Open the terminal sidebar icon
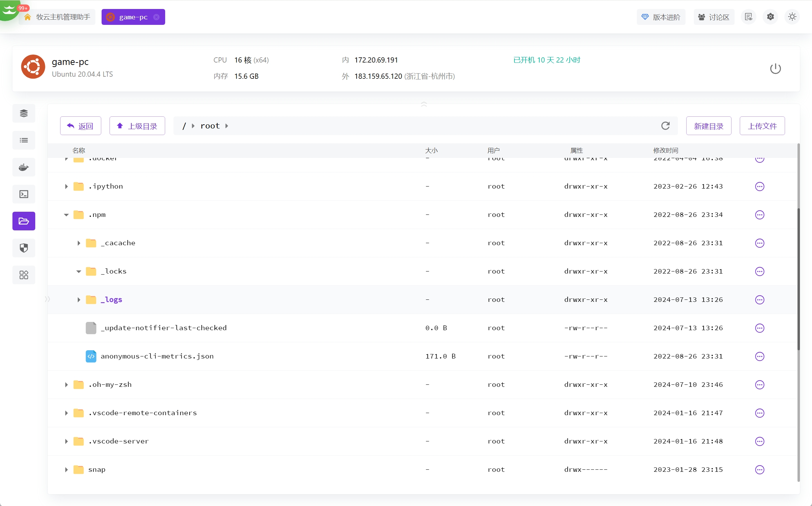The width and height of the screenshot is (812, 506). coord(24,194)
